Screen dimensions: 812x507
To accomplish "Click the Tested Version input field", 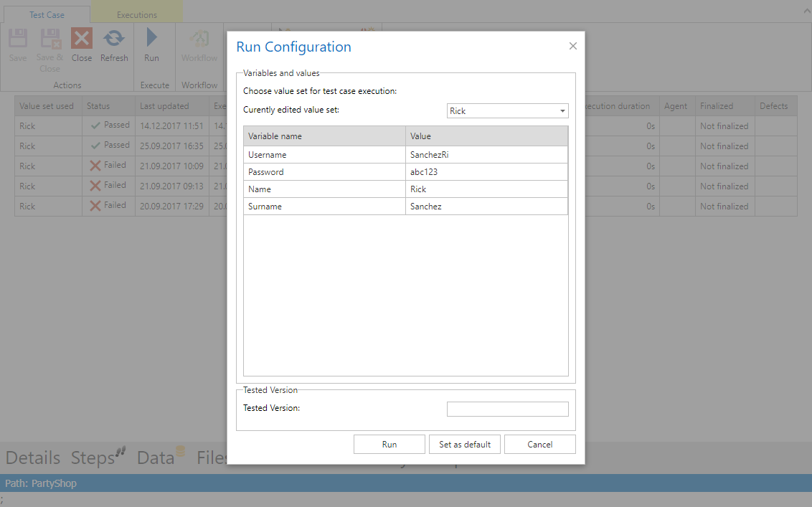I will click(x=507, y=409).
